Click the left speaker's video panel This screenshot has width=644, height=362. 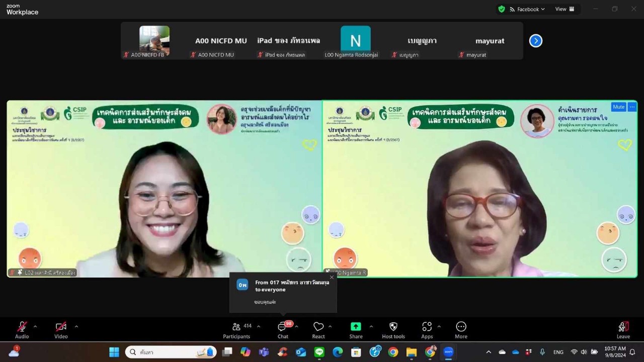pyautogui.click(x=164, y=189)
